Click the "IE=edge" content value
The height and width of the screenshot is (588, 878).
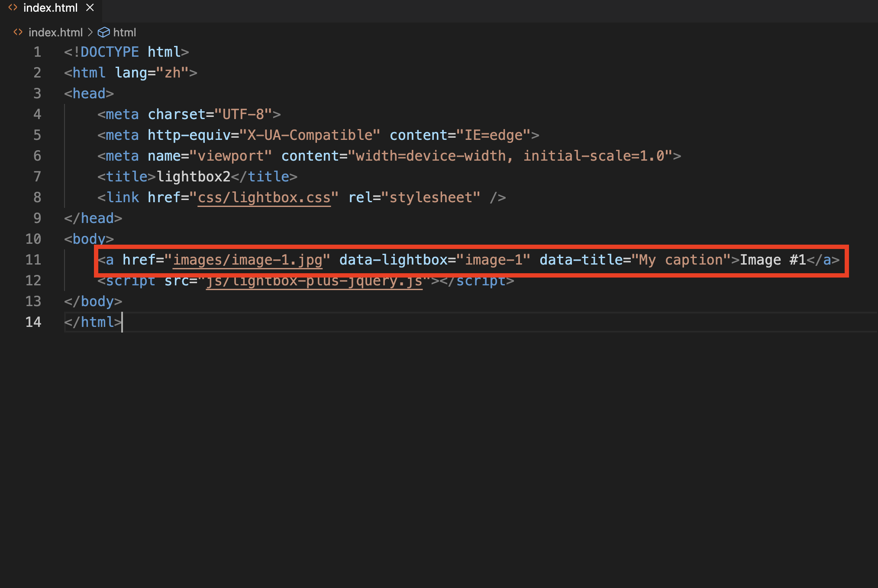pyautogui.click(x=494, y=135)
